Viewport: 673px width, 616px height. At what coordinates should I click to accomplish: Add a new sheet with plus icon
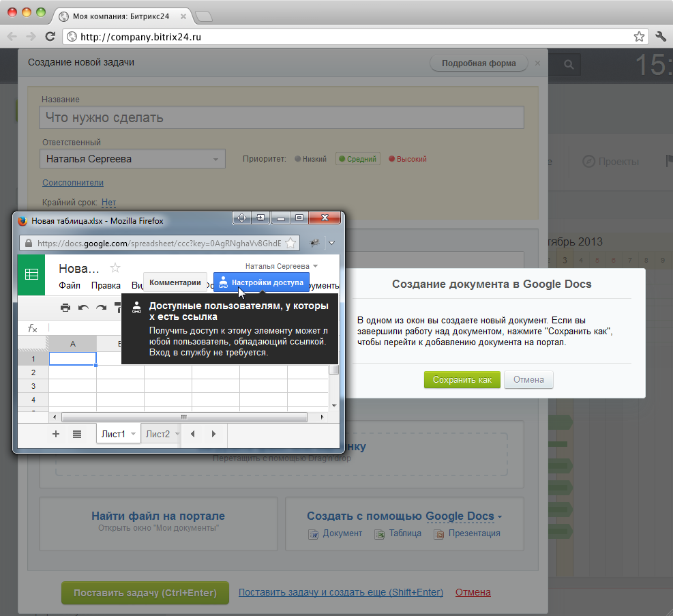56,434
